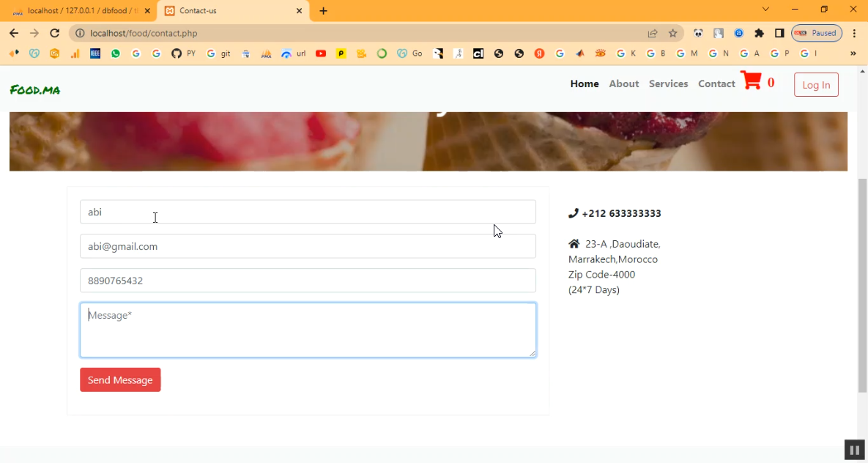Open the tab search chevron

tap(765, 10)
